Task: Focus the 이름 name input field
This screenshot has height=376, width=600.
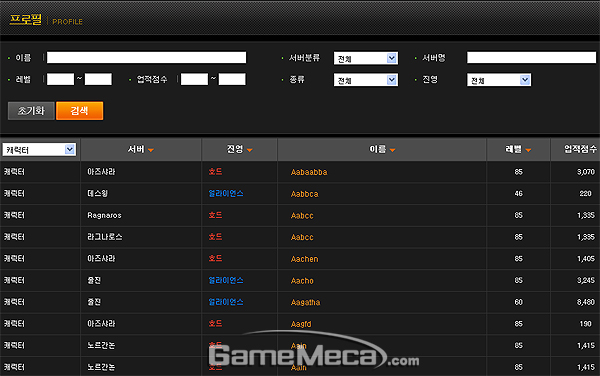Action: (147, 58)
